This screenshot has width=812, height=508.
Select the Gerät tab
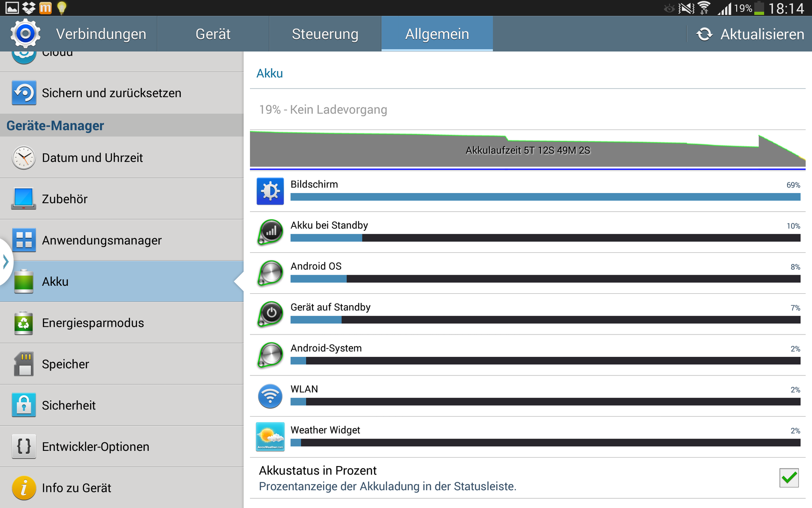[x=213, y=34]
